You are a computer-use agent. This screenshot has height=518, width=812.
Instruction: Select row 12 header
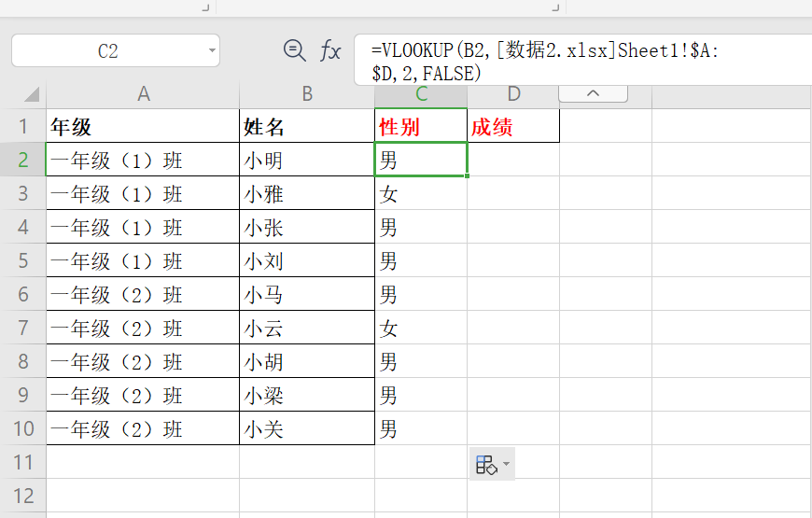(x=22, y=496)
